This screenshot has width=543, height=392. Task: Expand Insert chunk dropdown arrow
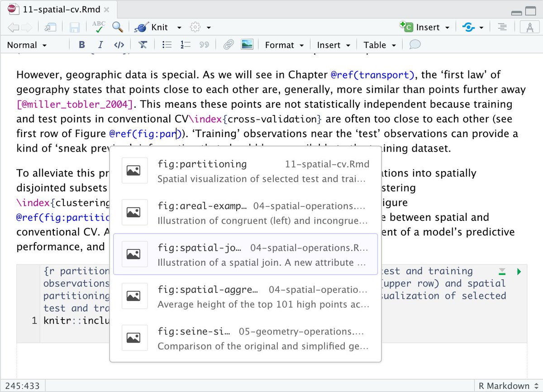click(447, 28)
